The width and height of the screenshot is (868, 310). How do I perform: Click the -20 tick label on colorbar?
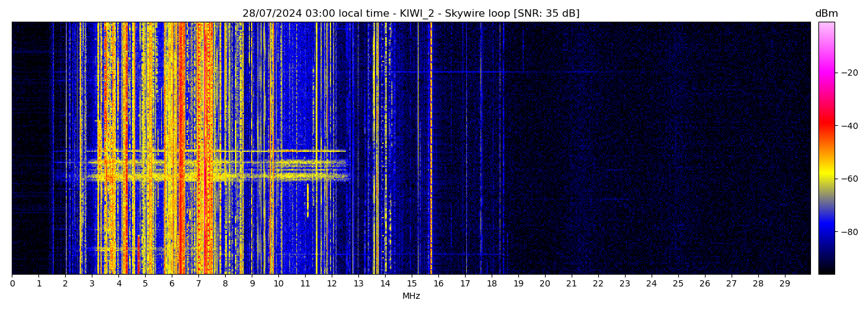(848, 73)
